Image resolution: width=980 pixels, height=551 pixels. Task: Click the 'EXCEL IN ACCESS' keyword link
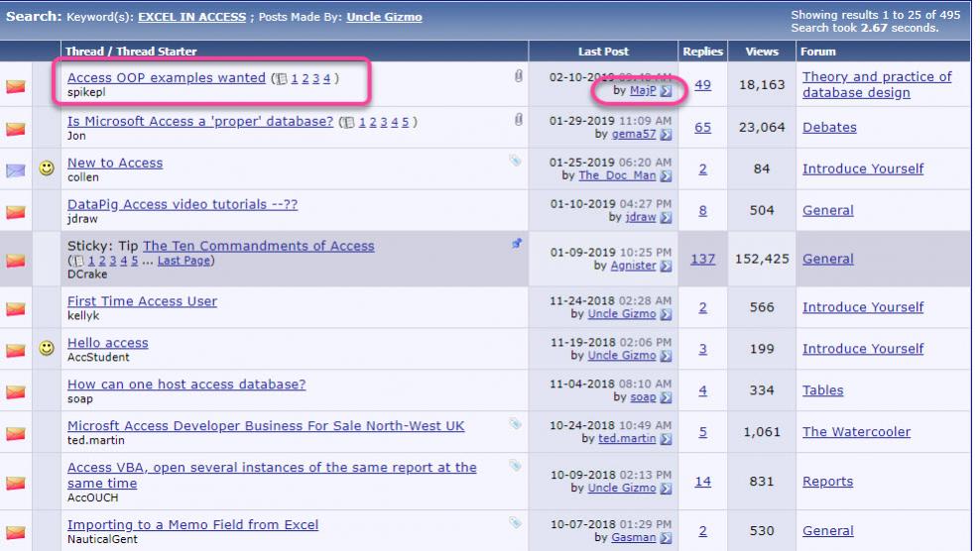point(191,17)
